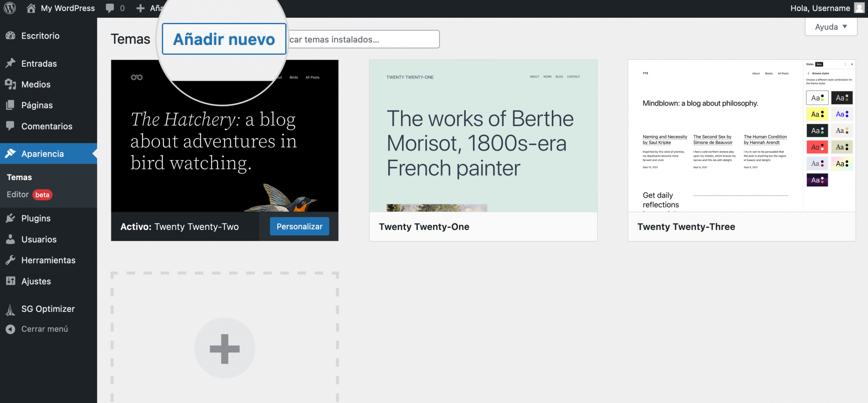
Task: Click the WordPress logo icon
Action: tap(10, 8)
